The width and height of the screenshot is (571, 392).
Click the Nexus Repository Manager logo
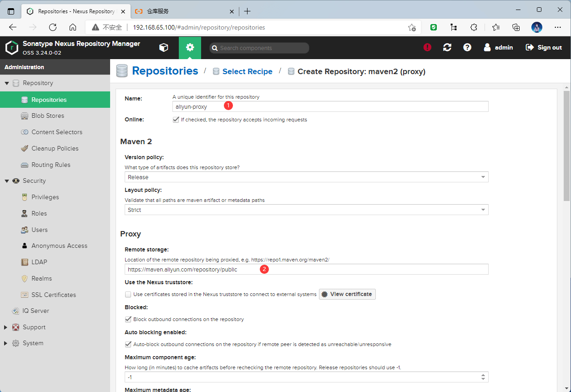click(11, 47)
